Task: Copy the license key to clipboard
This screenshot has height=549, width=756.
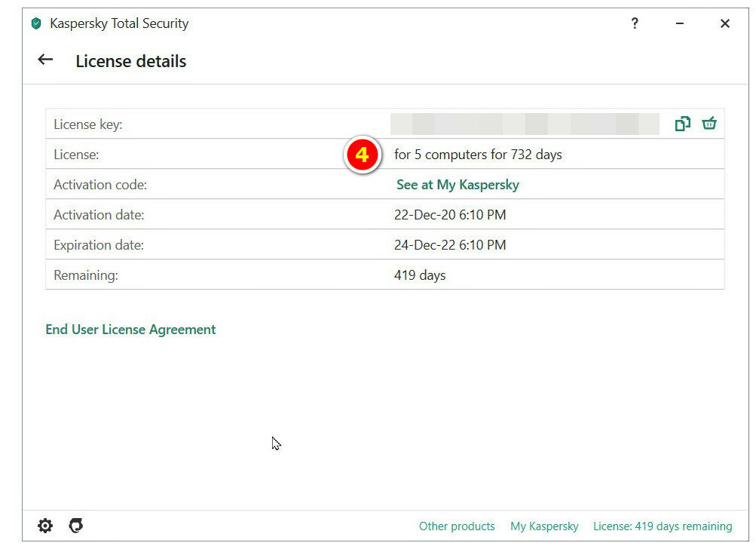Action: (x=682, y=124)
